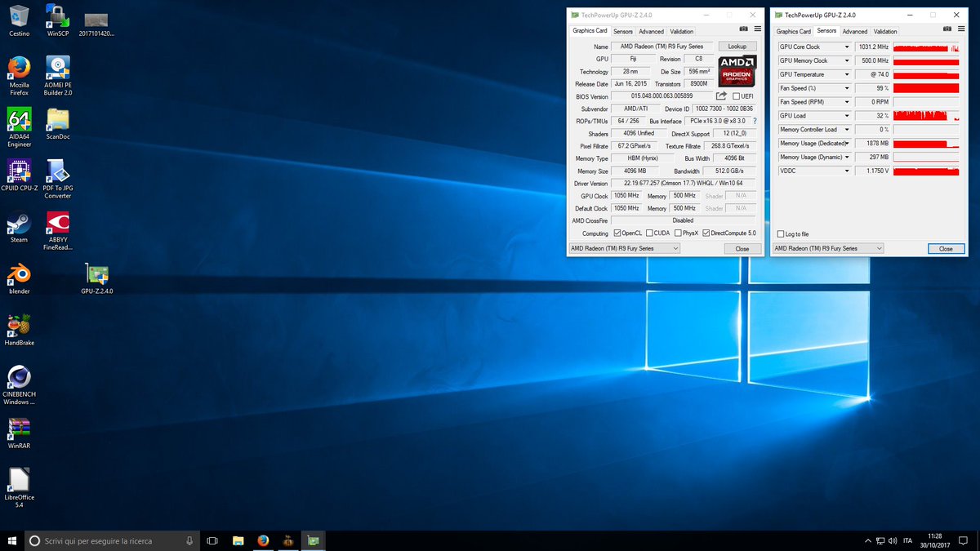Image resolution: width=980 pixels, height=551 pixels.
Task: Expand the Fan Speed (RPM) sensor dropdown
Action: [x=847, y=102]
